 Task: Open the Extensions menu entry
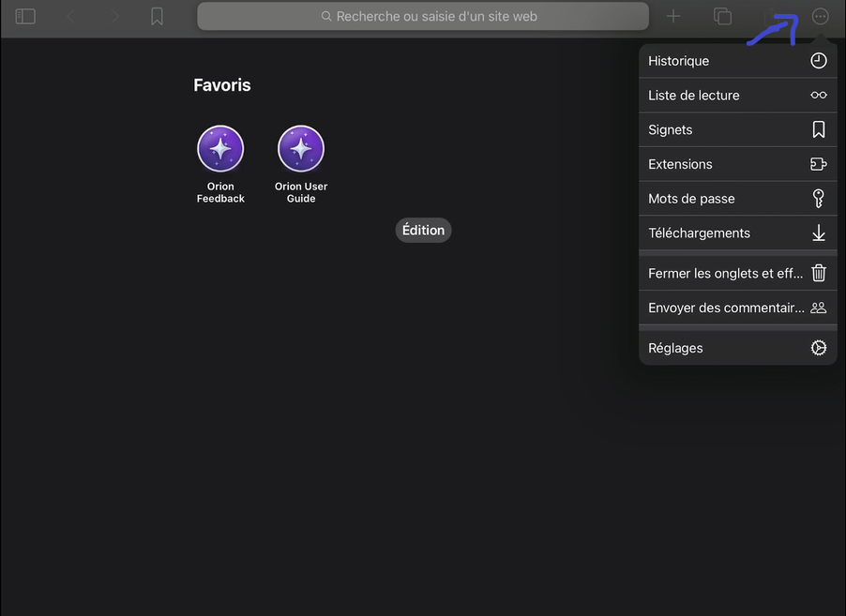[x=737, y=164]
